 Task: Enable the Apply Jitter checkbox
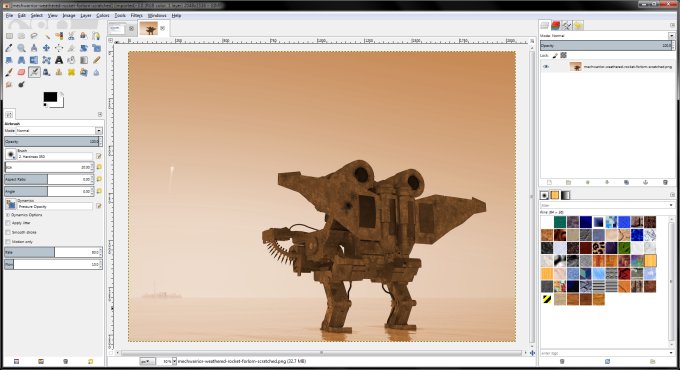8,223
